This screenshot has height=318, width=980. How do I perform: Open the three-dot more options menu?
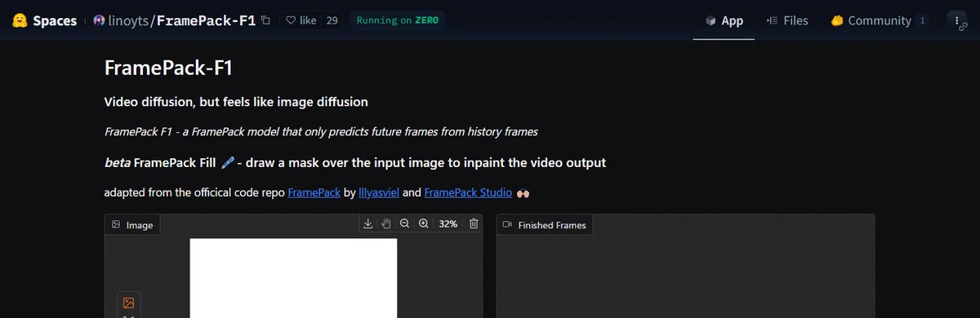coord(957,20)
